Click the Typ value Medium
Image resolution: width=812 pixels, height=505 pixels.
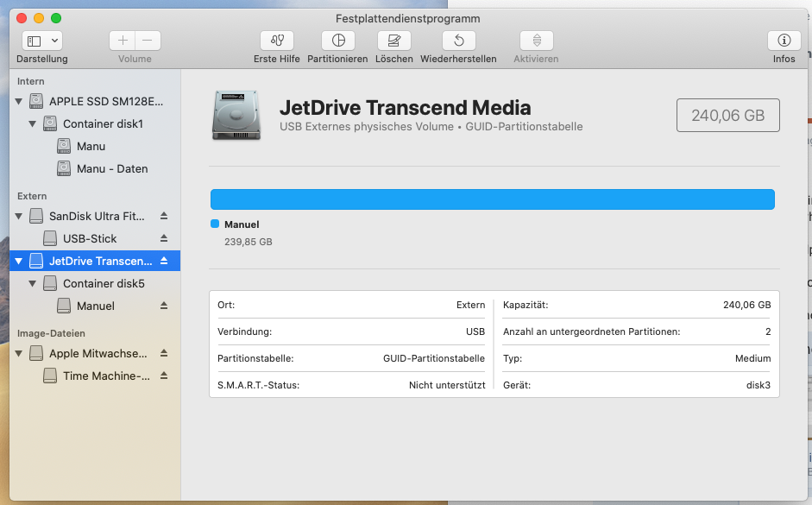pyautogui.click(x=753, y=358)
